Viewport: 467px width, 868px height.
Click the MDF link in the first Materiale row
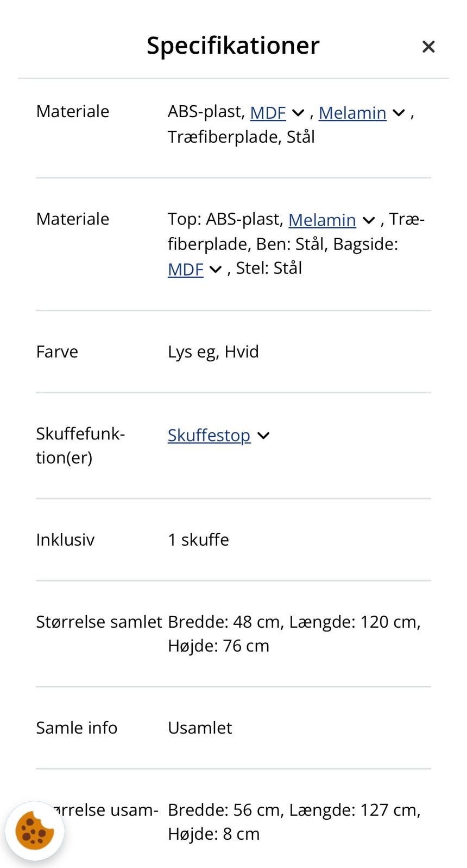click(268, 113)
